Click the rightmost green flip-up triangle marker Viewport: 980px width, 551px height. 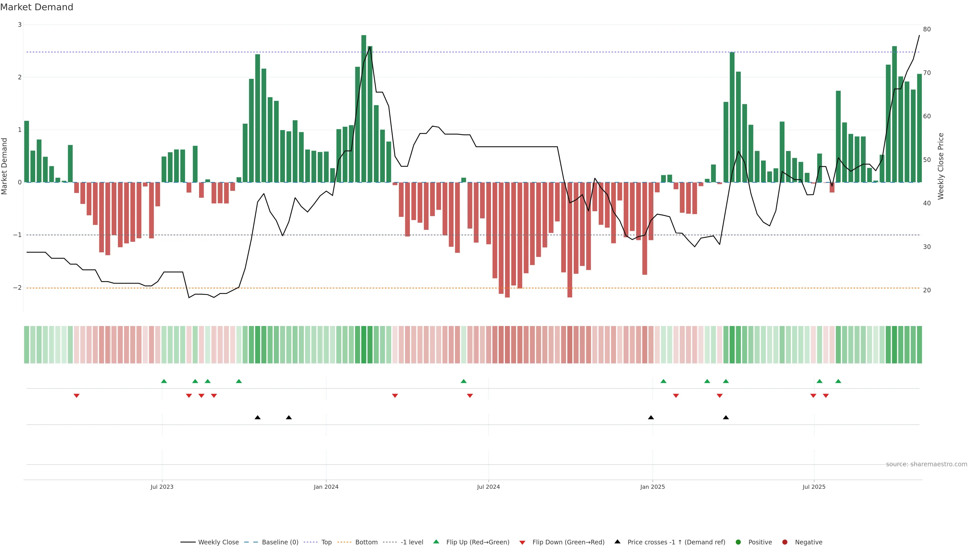(x=838, y=381)
